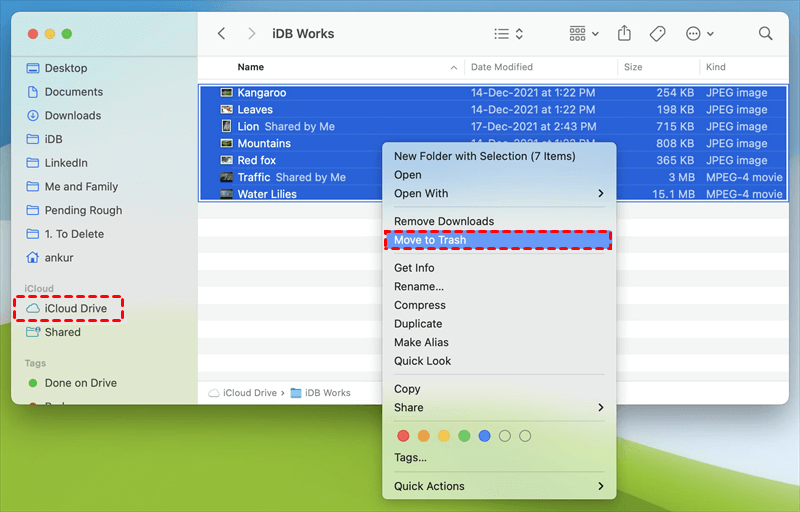
Task: Expand the Open With submenu
Action: (500, 193)
